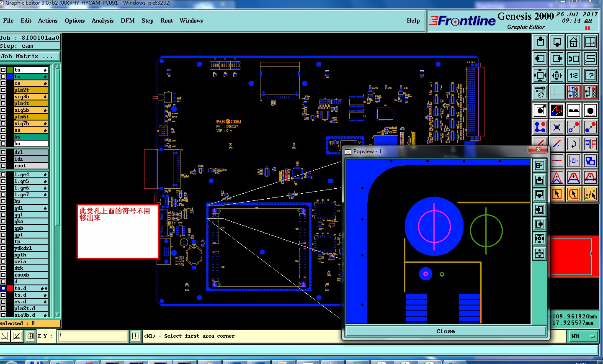
Task: Toggle the checkbox for layer gko
Action: pyautogui.click(x=3, y=221)
